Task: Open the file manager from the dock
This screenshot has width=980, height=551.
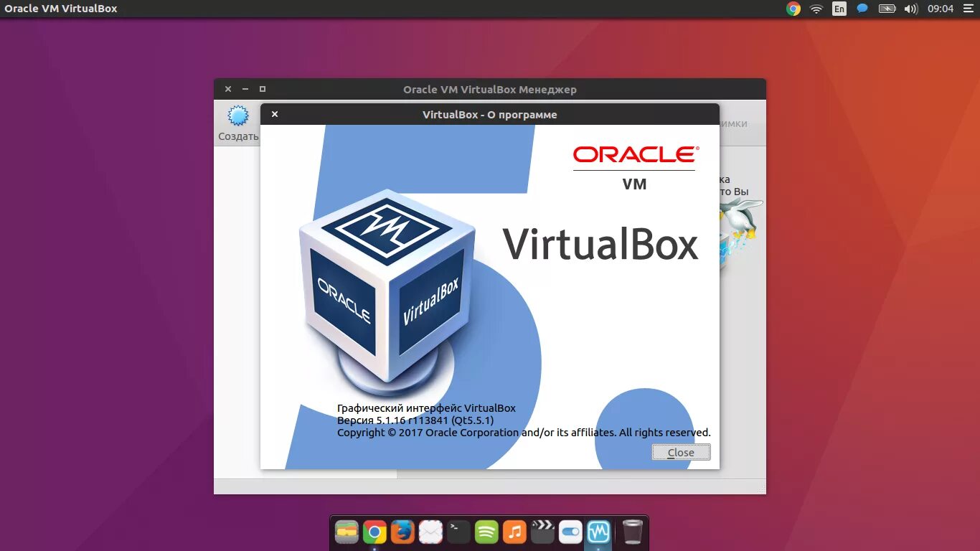Action: pos(347,532)
